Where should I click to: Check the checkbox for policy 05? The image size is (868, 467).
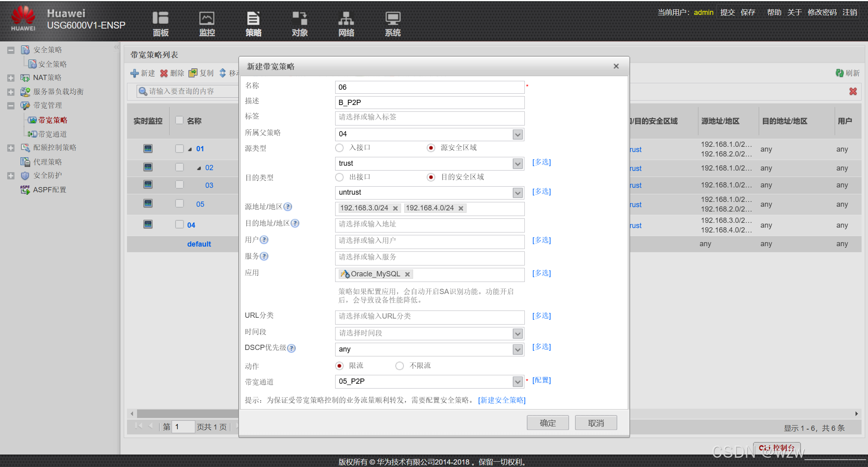179,204
